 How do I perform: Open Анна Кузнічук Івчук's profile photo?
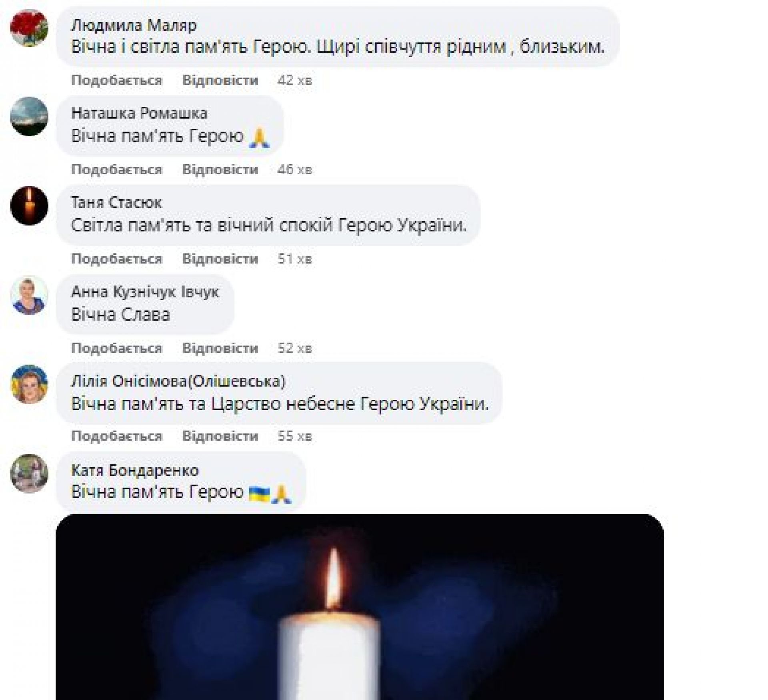pyautogui.click(x=29, y=295)
